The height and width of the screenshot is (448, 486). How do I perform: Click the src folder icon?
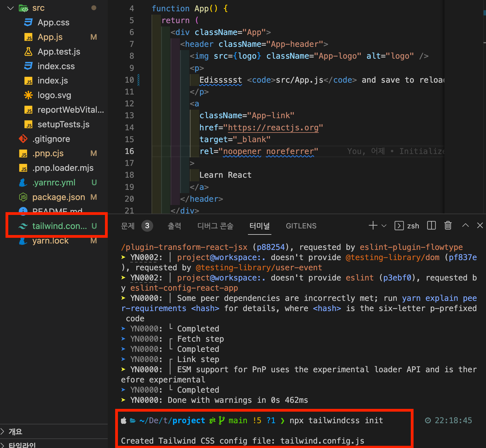coord(23,8)
